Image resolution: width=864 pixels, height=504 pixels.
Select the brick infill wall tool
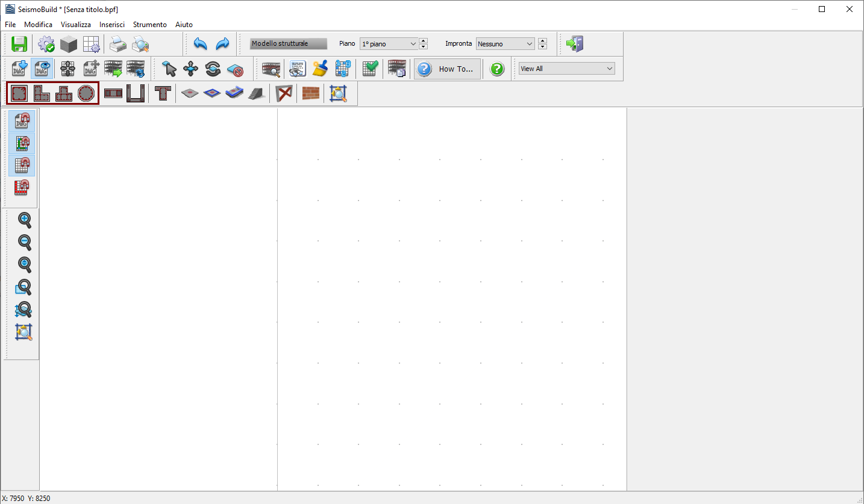point(311,93)
